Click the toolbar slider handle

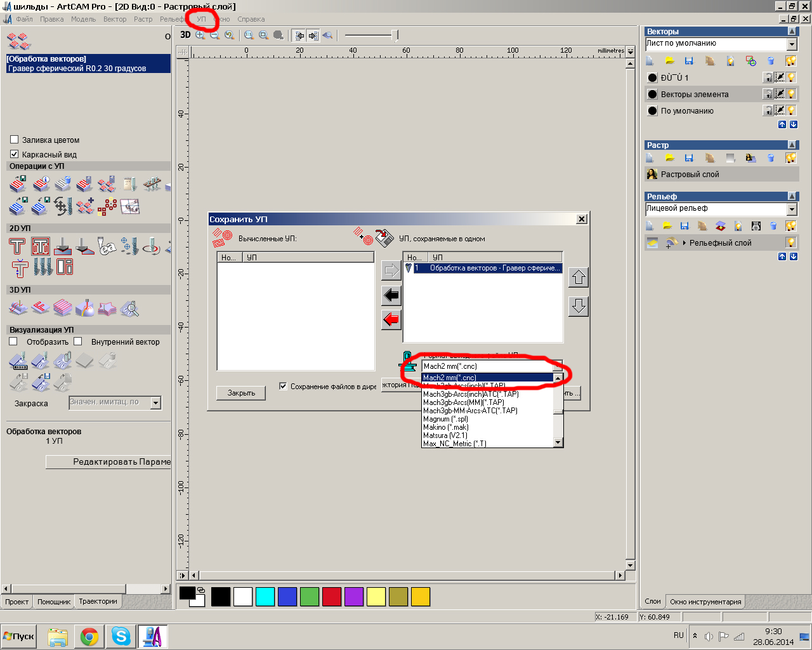click(396, 36)
